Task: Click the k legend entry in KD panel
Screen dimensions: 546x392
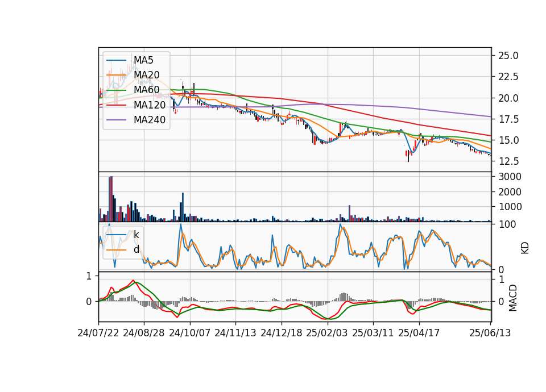Action: point(136,235)
